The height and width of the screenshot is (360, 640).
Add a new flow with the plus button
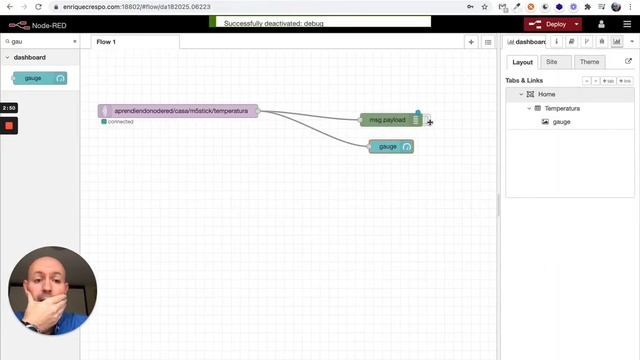coord(471,42)
